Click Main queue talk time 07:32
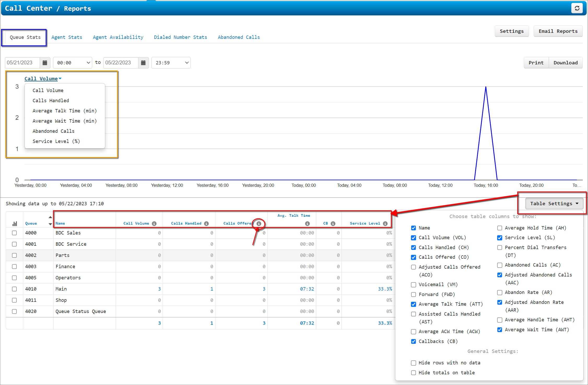This screenshot has height=385, width=588. tap(307, 289)
